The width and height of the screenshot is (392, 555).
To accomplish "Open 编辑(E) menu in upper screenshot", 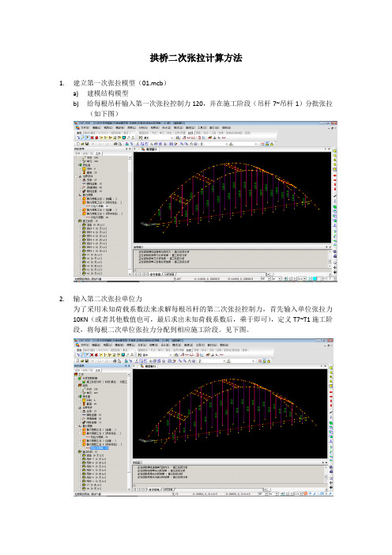I will click(96, 128).
